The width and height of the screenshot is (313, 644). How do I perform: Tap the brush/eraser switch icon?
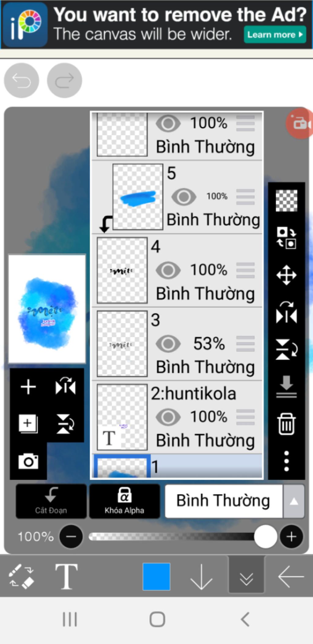pyautogui.click(x=21, y=576)
